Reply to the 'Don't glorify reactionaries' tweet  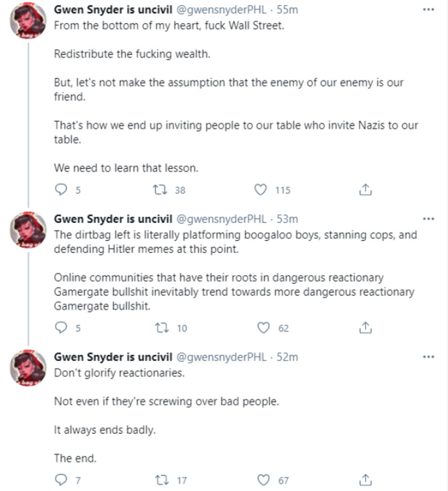tap(61, 479)
